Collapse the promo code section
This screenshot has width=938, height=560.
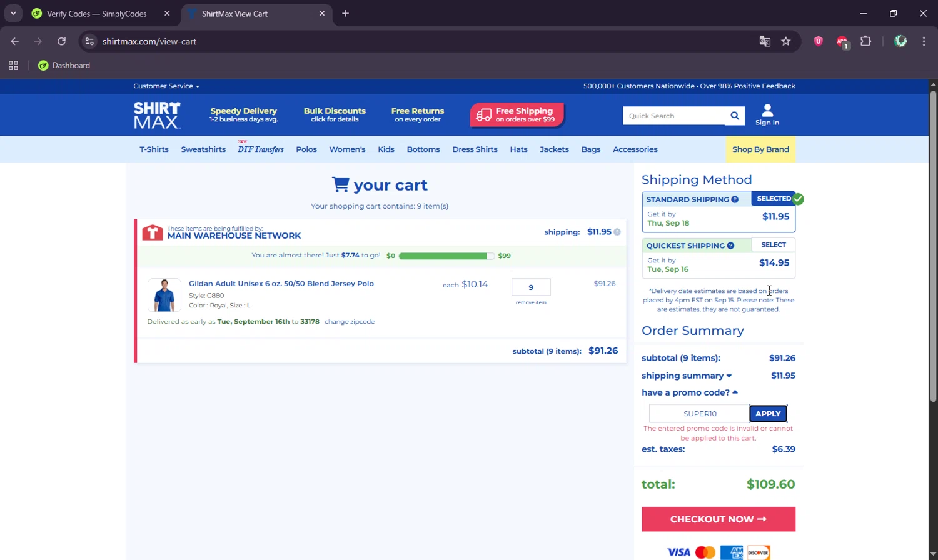point(690,392)
